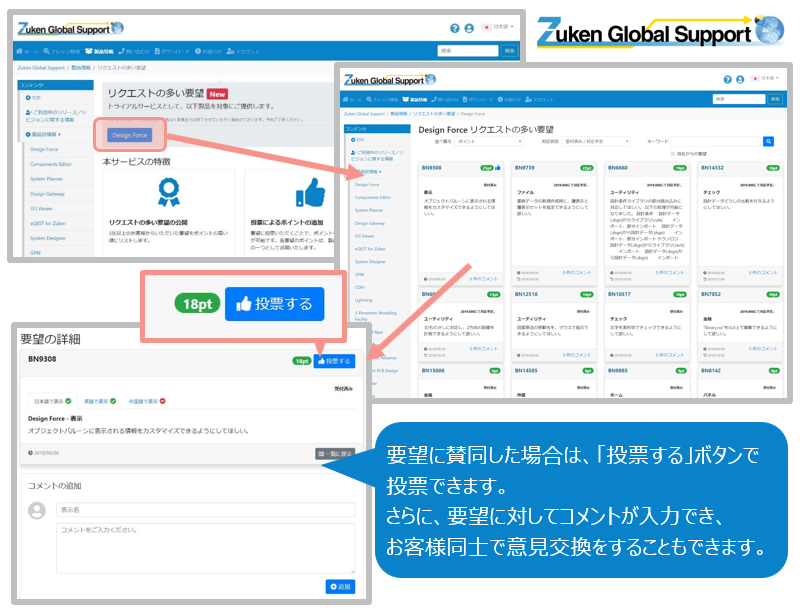The height and width of the screenshot is (615, 800).
Task: Click the navbar search field on the overview page
Action: (x=468, y=51)
